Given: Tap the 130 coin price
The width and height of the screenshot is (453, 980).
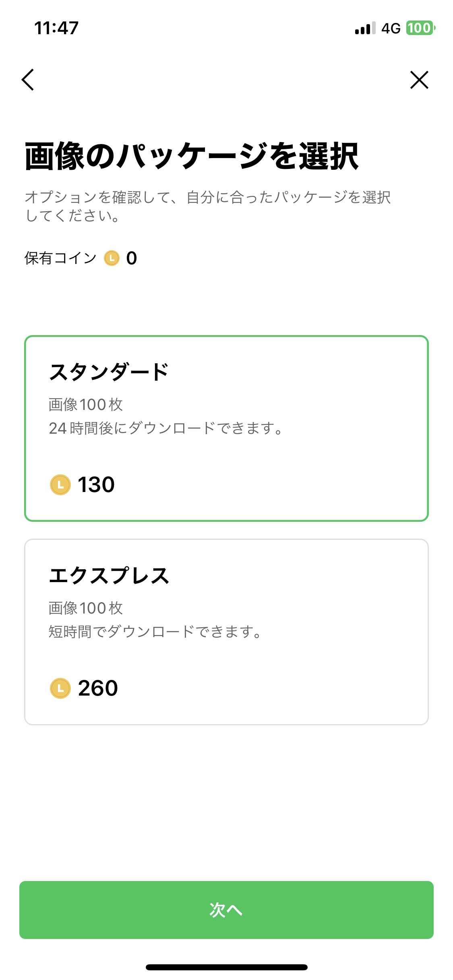Looking at the screenshot, I should click(96, 484).
